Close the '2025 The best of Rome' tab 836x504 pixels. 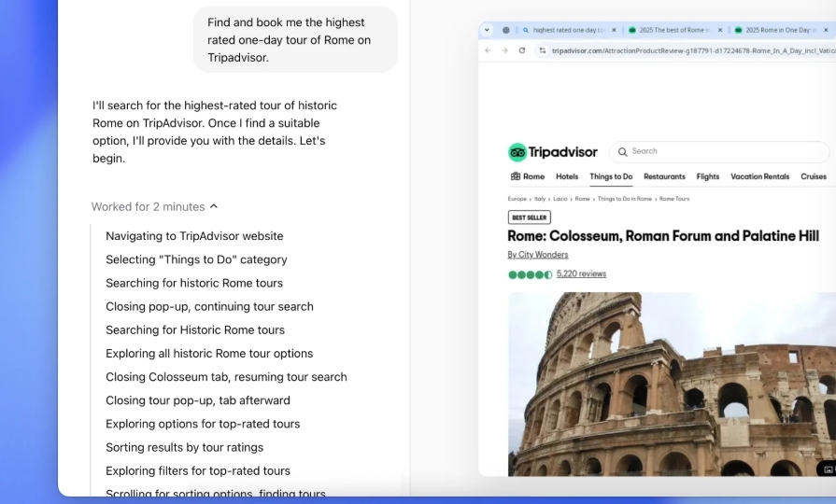pos(720,30)
